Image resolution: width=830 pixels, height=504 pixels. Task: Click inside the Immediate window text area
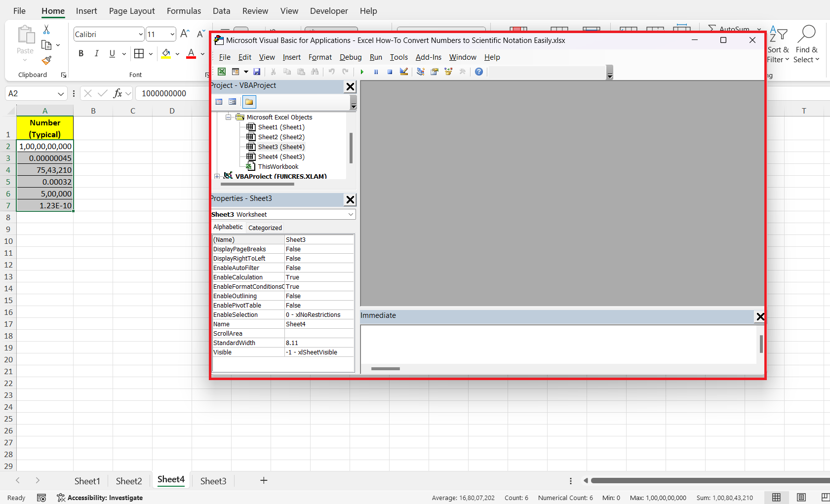[x=558, y=345]
